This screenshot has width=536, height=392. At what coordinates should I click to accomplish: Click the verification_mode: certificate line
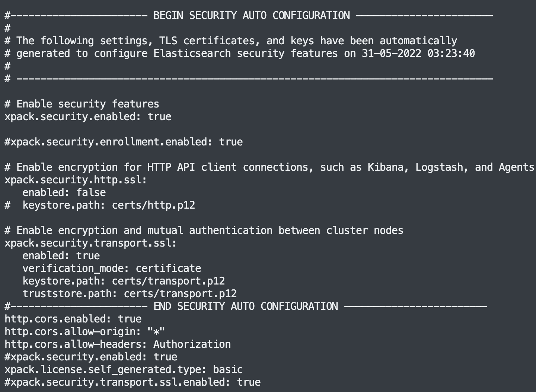112,269
